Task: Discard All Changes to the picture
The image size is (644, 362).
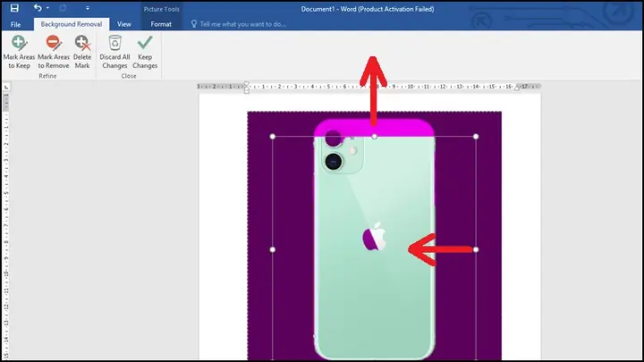Action: [x=114, y=52]
